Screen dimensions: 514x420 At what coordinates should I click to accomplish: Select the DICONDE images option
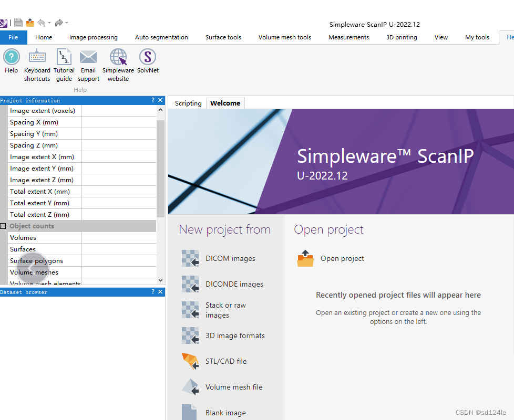[x=234, y=284]
